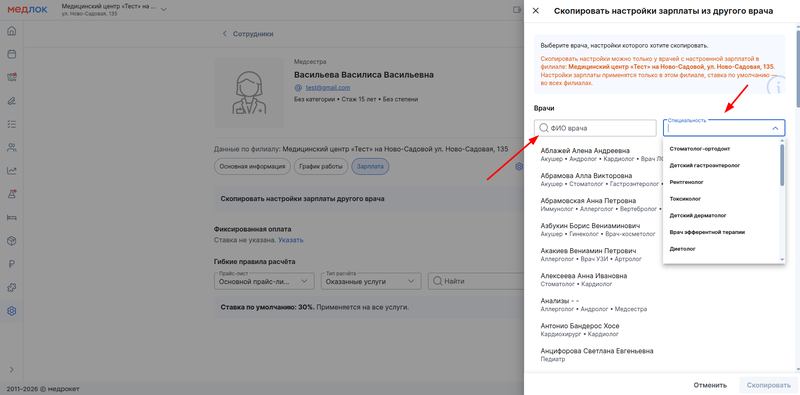The height and width of the screenshot is (395, 800).
Task: Open the task checklist icon in sidebar
Action: coord(12,124)
